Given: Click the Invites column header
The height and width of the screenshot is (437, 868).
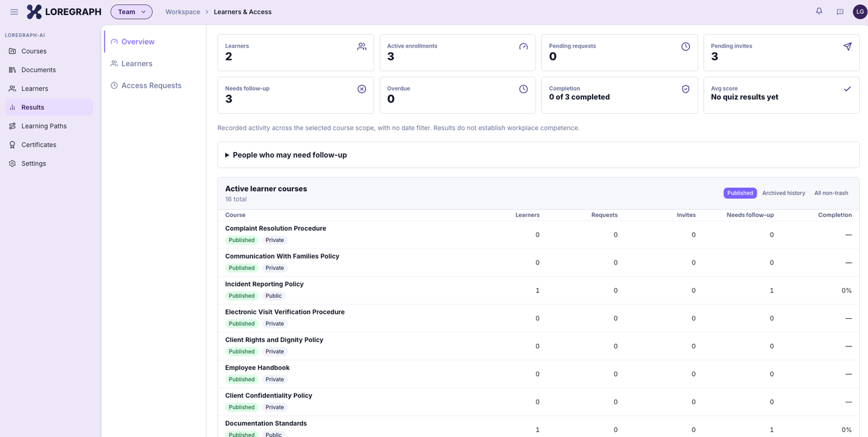Looking at the screenshot, I should 686,215.
